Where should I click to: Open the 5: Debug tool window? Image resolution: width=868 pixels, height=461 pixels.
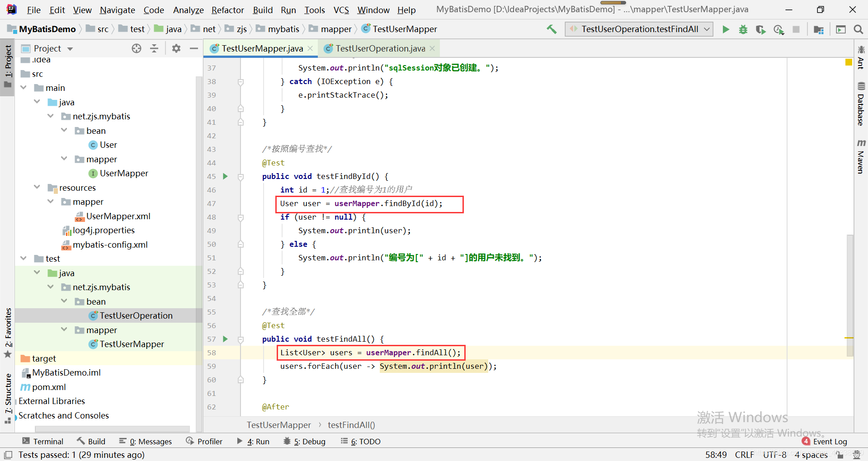point(304,441)
